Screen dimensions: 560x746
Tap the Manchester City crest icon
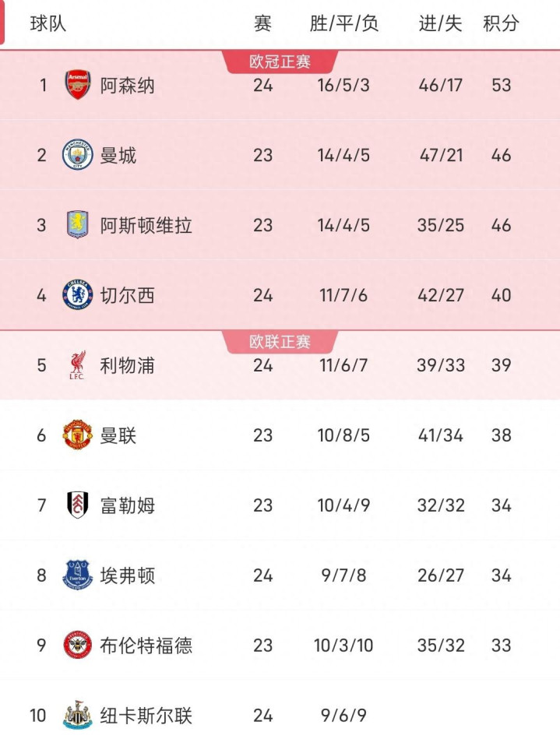tap(78, 155)
